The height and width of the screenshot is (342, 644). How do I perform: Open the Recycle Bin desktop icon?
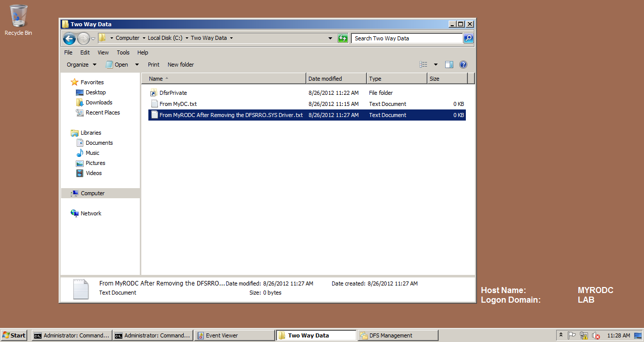18,20
